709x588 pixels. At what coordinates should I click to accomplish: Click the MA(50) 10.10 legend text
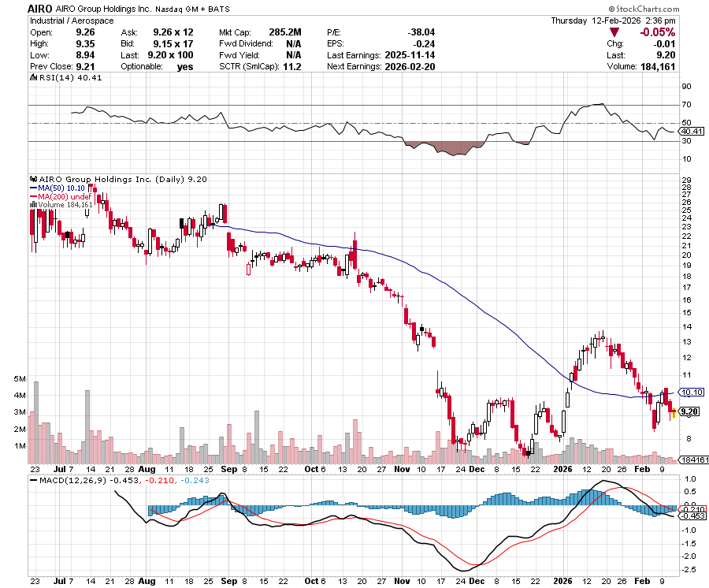(61, 188)
